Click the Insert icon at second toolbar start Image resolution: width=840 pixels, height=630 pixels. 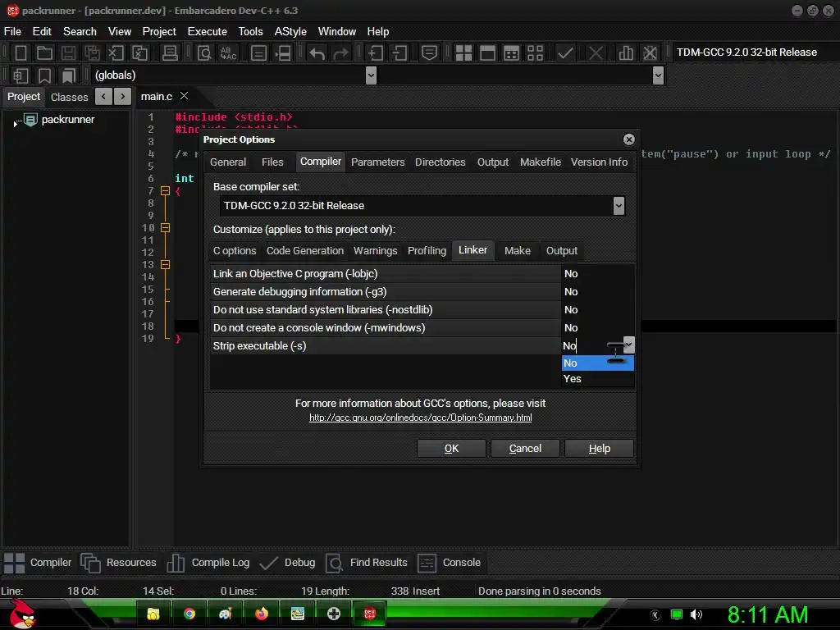[21, 75]
